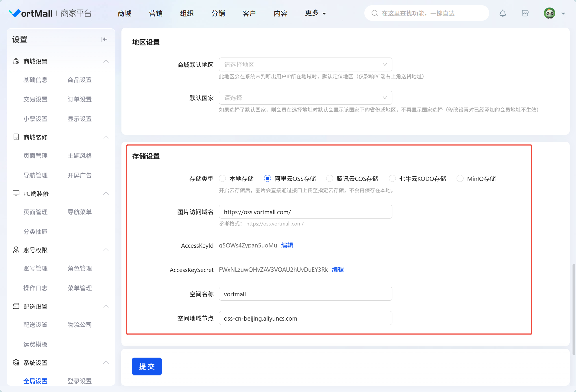Click the notification bell icon
The width and height of the screenshot is (576, 392).
[503, 13]
